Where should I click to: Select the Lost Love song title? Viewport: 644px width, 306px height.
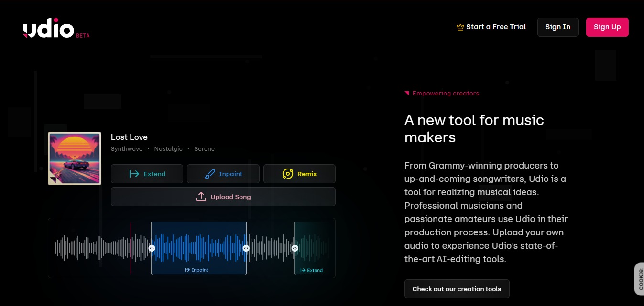tap(129, 137)
